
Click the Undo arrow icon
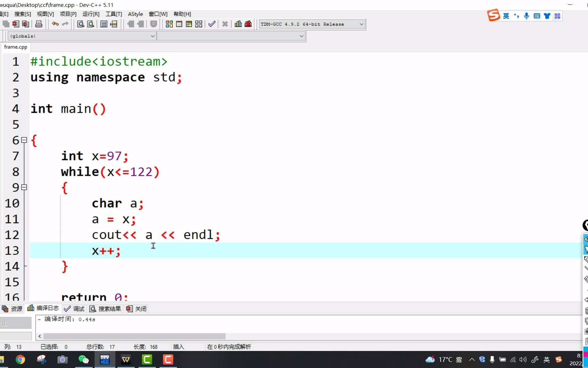pyautogui.click(x=55, y=24)
